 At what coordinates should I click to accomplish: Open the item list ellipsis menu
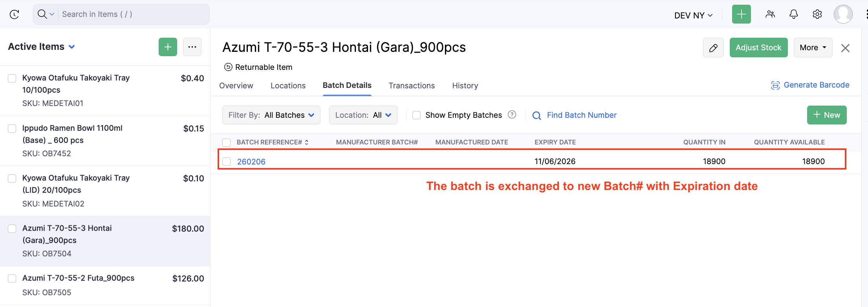coord(192,47)
